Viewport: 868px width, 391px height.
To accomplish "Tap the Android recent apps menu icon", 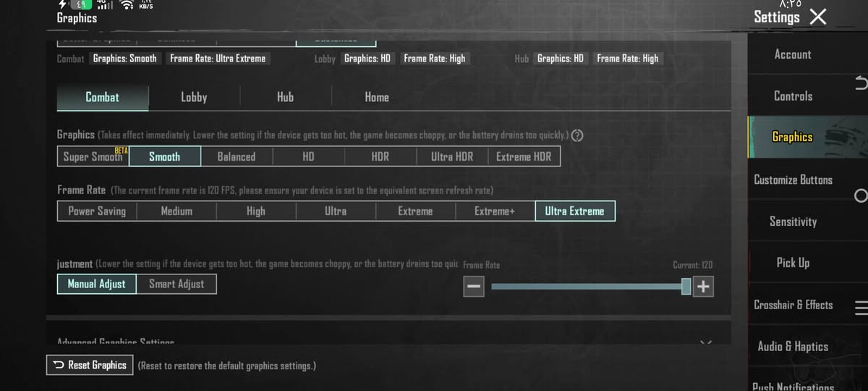I will click(x=861, y=308).
